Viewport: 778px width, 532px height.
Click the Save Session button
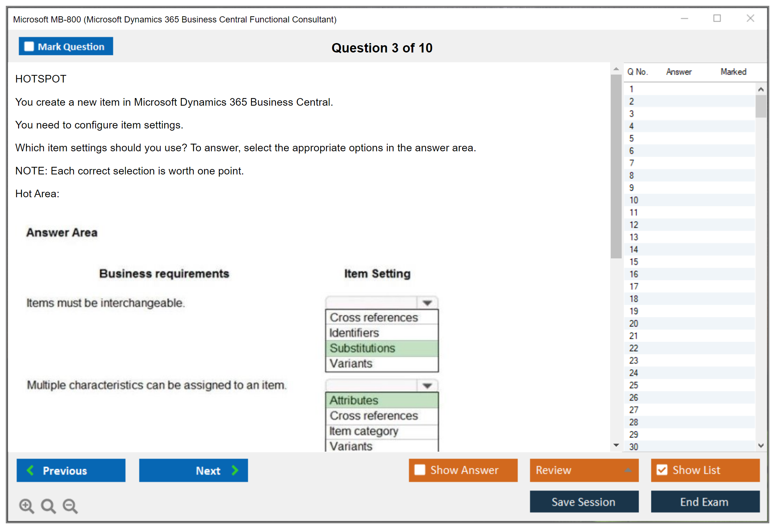584,502
